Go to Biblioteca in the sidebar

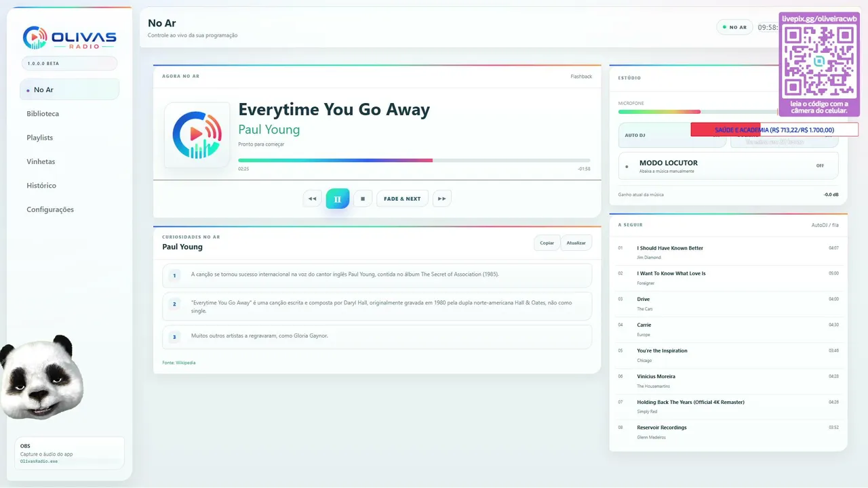point(43,114)
